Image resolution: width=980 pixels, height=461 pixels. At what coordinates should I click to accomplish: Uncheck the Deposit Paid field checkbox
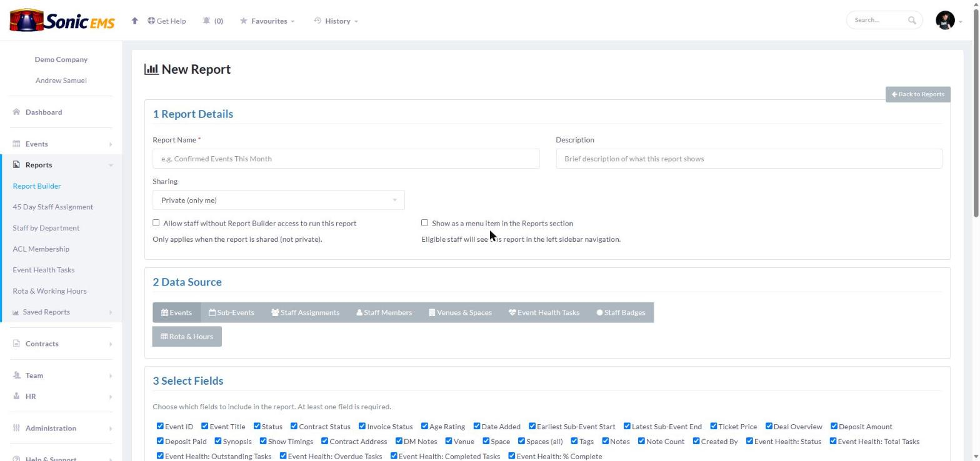[x=160, y=441]
